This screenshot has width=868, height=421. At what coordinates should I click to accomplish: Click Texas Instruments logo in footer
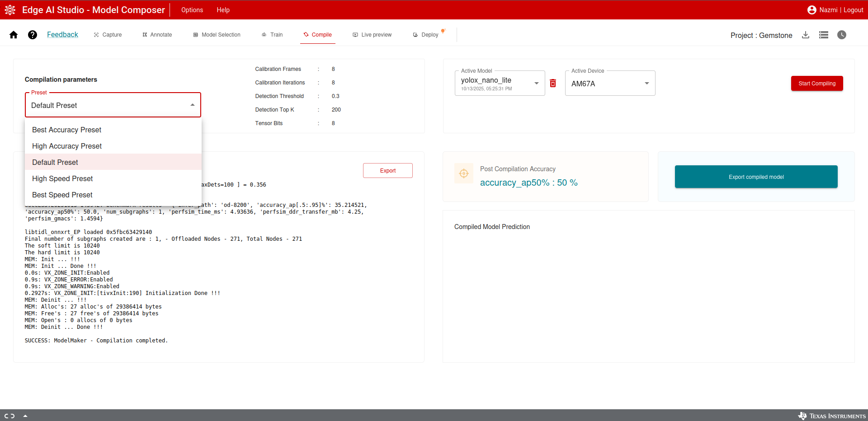pyautogui.click(x=832, y=416)
